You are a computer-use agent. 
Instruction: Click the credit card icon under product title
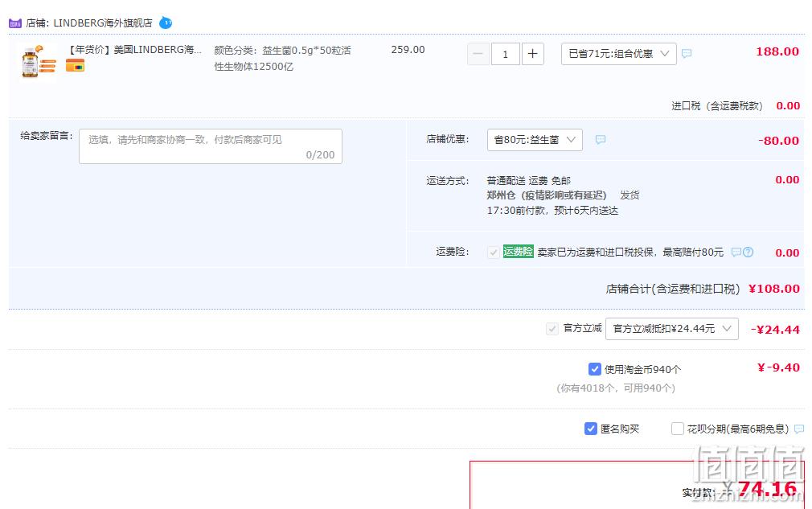[75, 66]
